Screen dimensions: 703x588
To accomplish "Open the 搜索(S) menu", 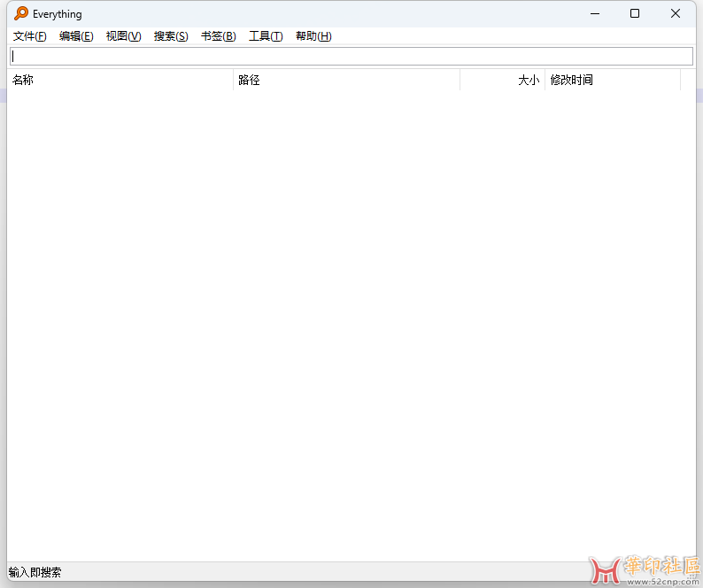I will click(x=171, y=36).
